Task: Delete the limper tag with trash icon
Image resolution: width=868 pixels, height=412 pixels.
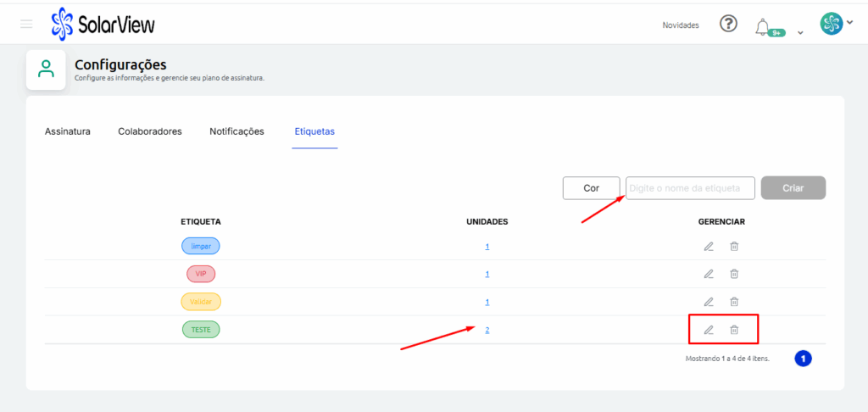Action: [734, 247]
